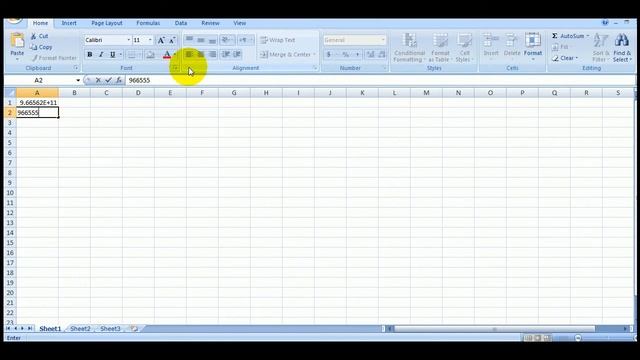The width and height of the screenshot is (640, 360).
Task: Switch to the Review tab
Action: [210, 23]
